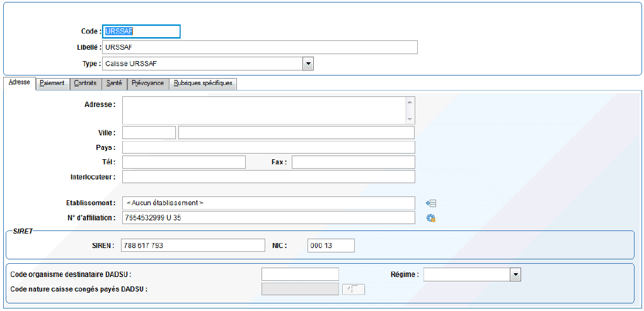Click inside the Adresse multiline text box
The height and width of the screenshot is (311, 644).
(268, 110)
